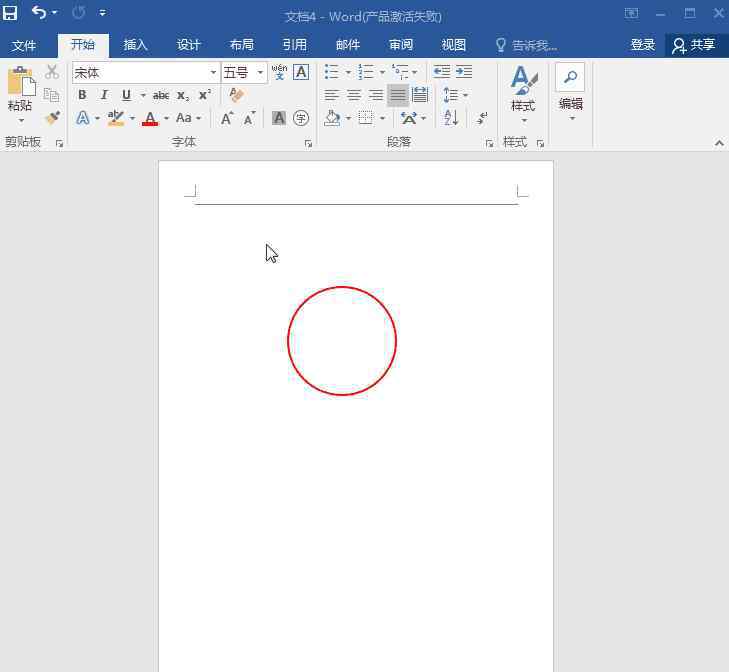Open the underline style dropdown arrow
This screenshot has height=672, width=729.
(143, 95)
